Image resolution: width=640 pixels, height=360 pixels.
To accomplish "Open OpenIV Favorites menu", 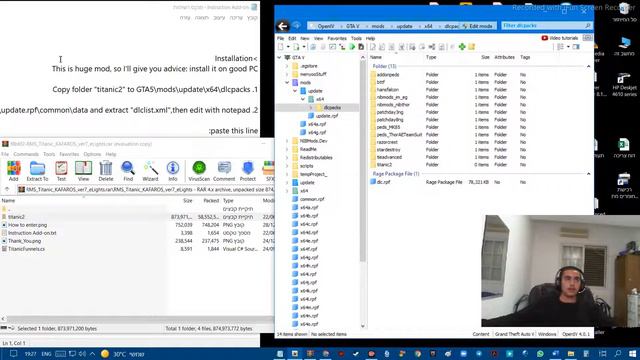I will [337, 38].
